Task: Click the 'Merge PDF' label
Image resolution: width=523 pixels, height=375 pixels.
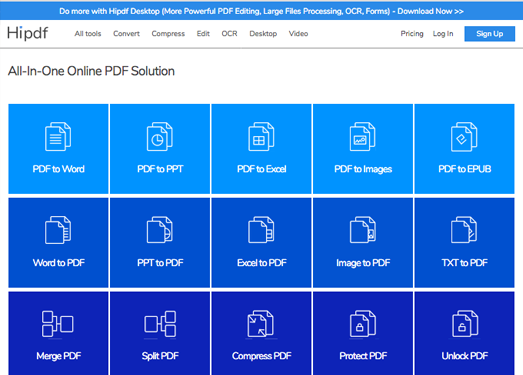Action: 59,356
